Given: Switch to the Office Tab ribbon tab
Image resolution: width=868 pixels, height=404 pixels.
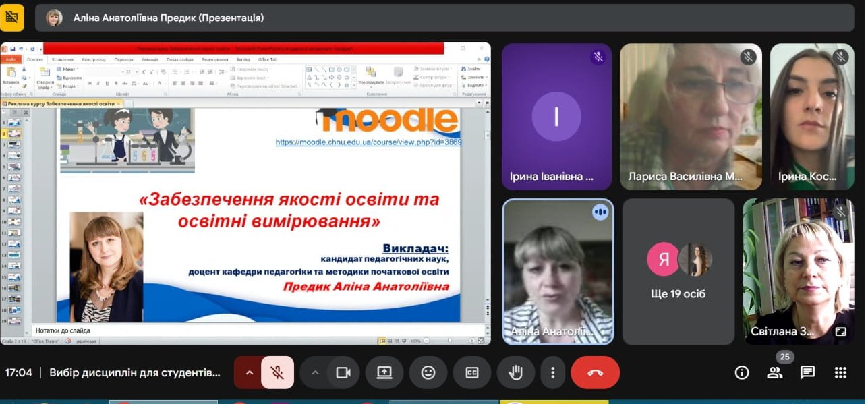Looking at the screenshot, I should 268,59.
